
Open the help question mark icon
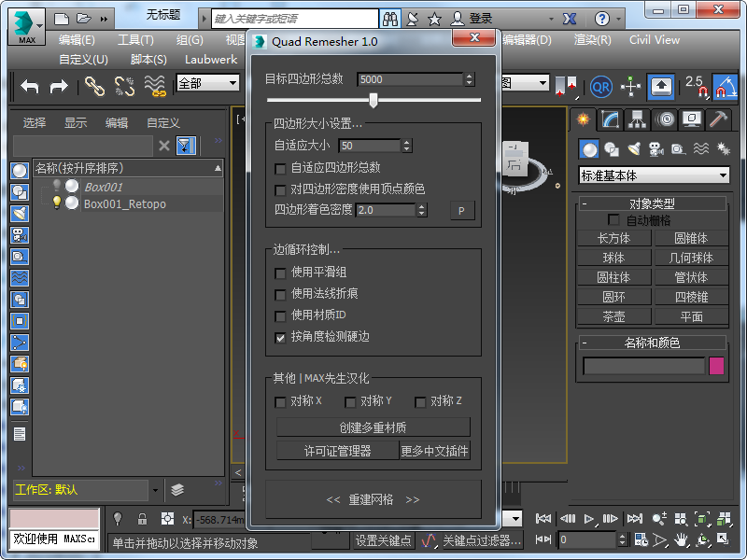point(601,19)
